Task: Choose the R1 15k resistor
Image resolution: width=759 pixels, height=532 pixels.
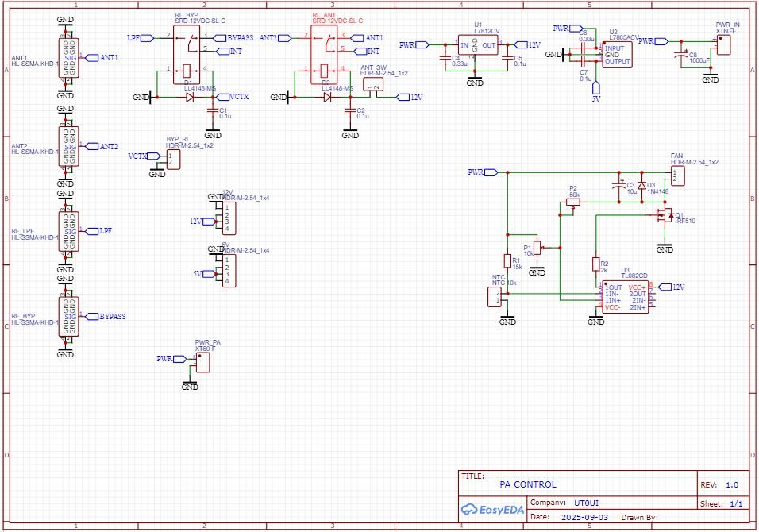Action: (x=507, y=261)
